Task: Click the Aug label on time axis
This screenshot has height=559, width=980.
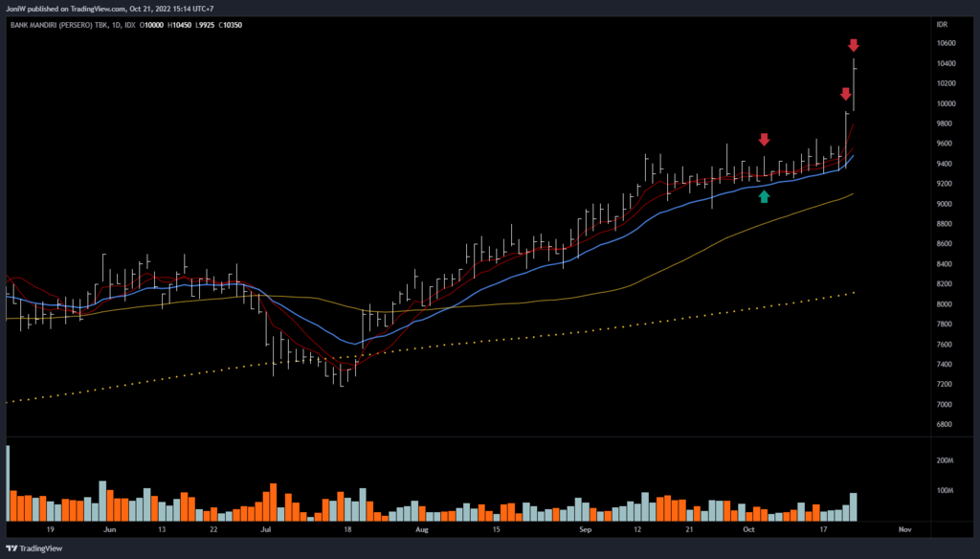Action: click(421, 527)
